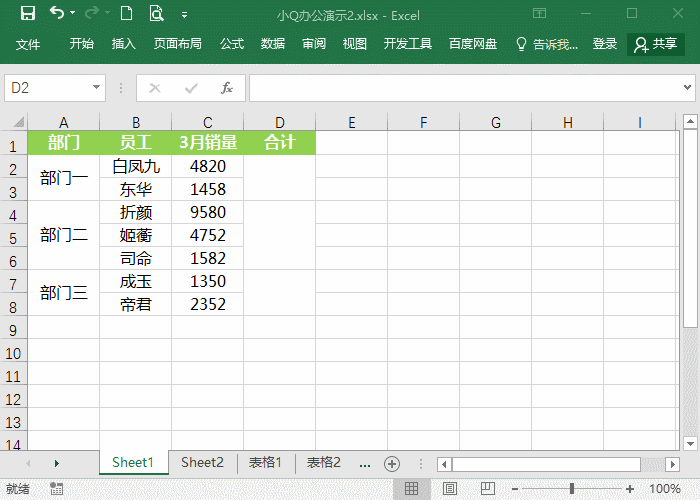Click the cell with value 9580
Viewport: 700px width, 500px height.
coord(208,212)
